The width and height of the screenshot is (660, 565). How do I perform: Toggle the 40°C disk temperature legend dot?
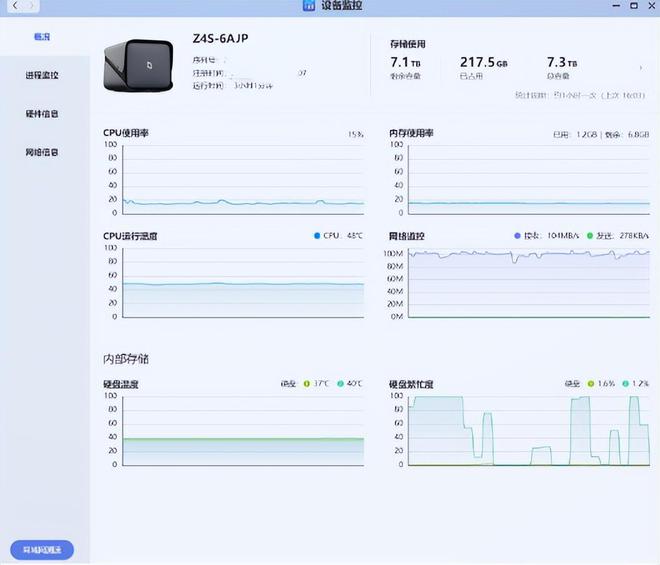click(341, 384)
